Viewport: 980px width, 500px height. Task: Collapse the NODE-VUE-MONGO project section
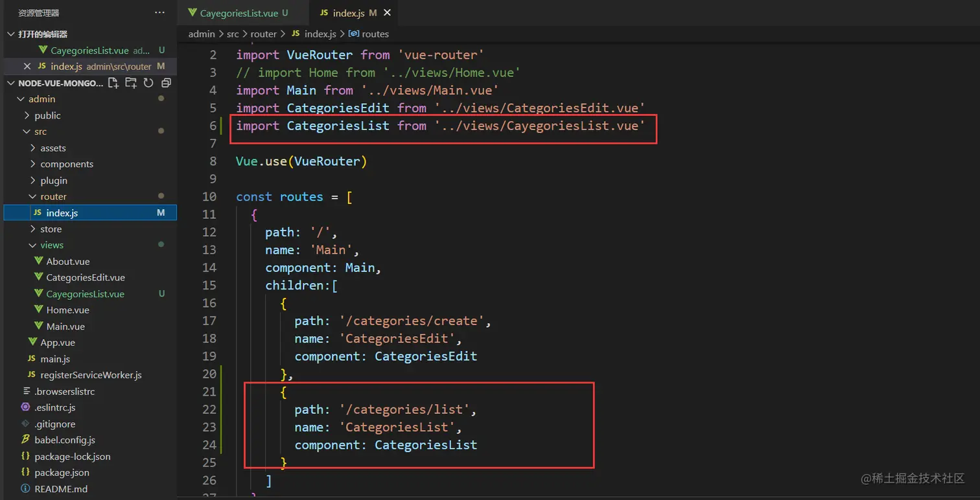(x=11, y=83)
